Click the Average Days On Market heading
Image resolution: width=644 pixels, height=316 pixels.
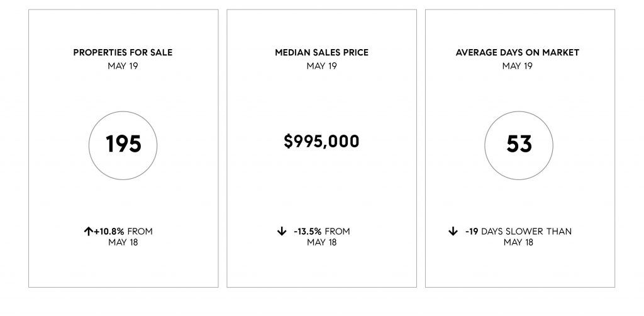click(518, 53)
